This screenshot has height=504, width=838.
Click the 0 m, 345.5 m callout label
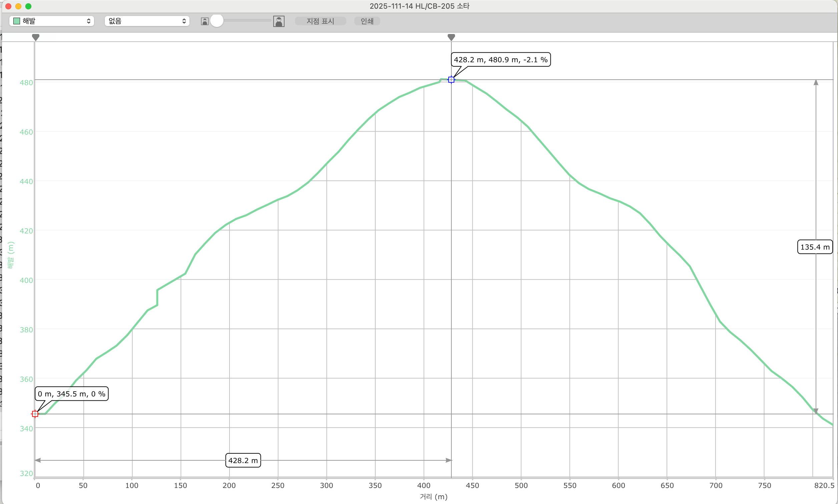coord(72,394)
